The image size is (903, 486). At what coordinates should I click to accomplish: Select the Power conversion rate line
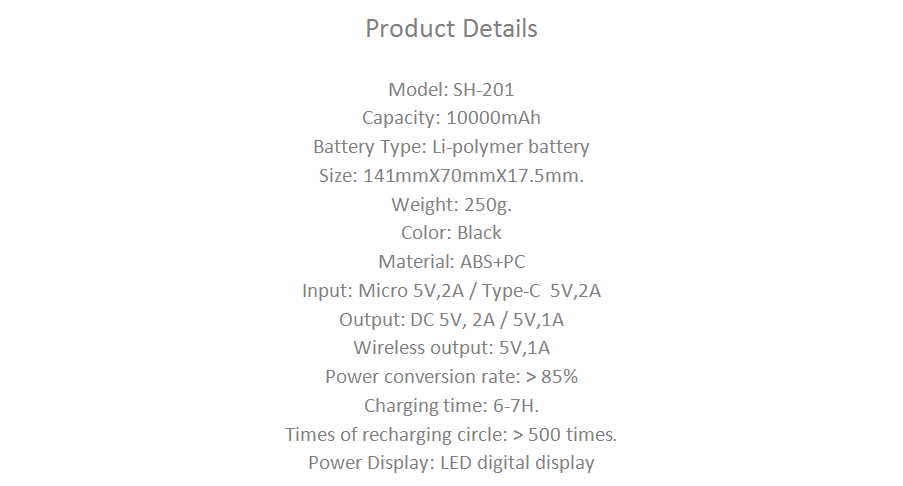click(452, 377)
